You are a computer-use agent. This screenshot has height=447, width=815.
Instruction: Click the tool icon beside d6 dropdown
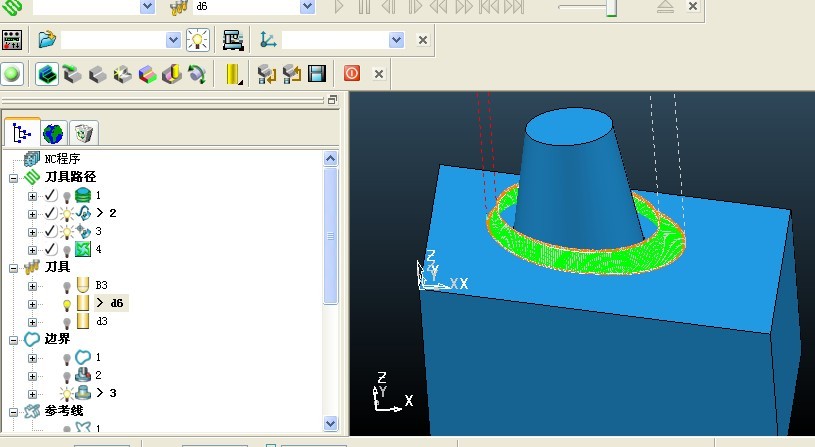pos(178,7)
